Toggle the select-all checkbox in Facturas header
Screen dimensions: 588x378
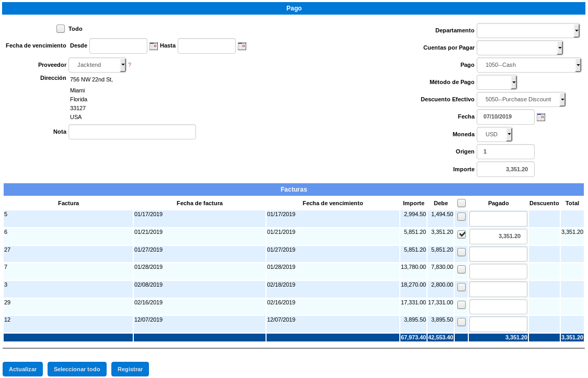click(462, 203)
